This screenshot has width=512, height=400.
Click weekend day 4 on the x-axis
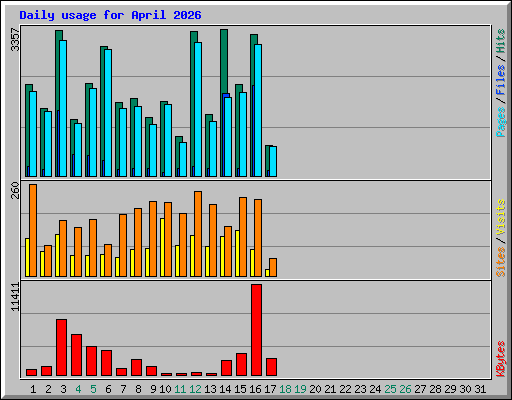[78, 389]
